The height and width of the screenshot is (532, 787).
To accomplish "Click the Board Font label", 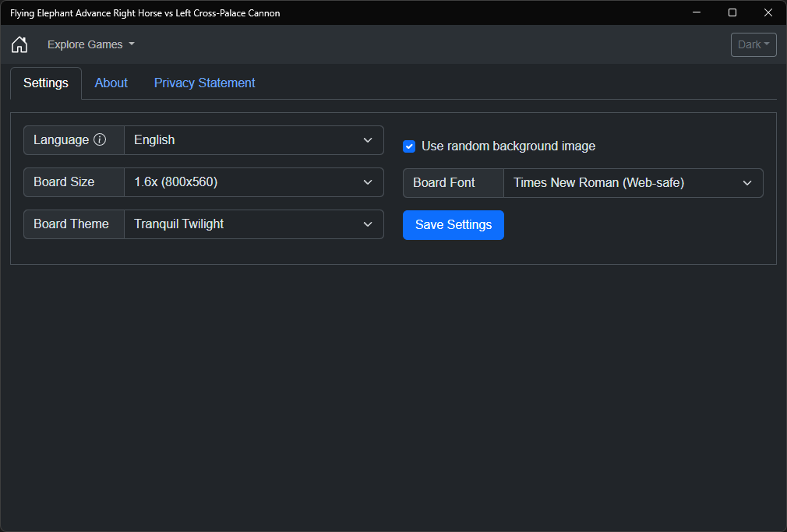I will point(444,183).
